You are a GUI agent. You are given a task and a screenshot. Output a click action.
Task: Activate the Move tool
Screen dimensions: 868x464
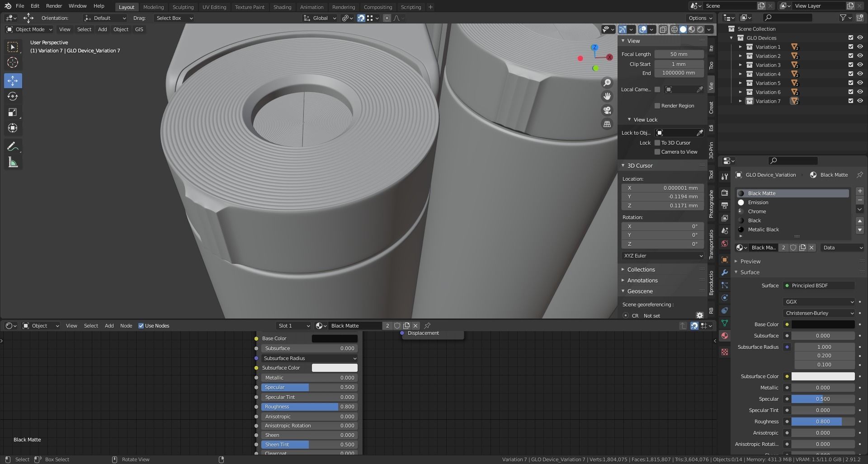pyautogui.click(x=13, y=81)
